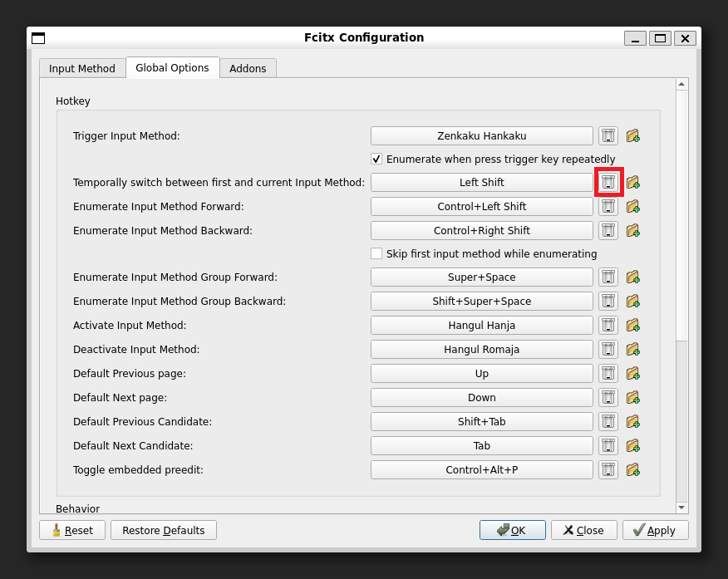The height and width of the screenshot is (579, 728).
Task: Add second key for Default Next page
Action: [x=632, y=398]
